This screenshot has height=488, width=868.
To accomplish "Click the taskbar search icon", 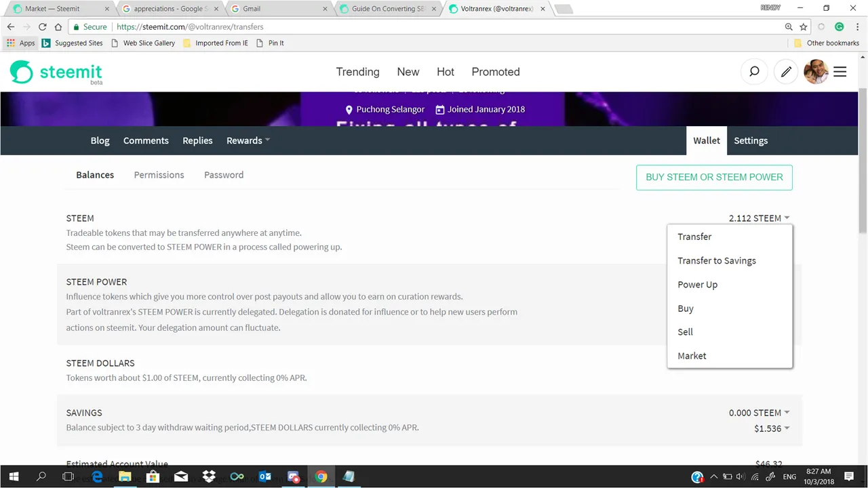I will pos(41,476).
